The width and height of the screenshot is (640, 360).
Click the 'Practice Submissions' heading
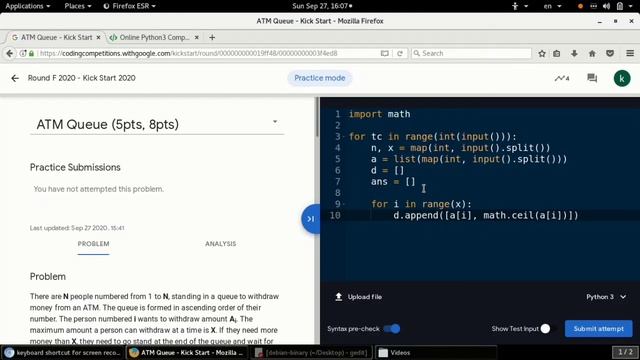pyautogui.click(x=75, y=167)
